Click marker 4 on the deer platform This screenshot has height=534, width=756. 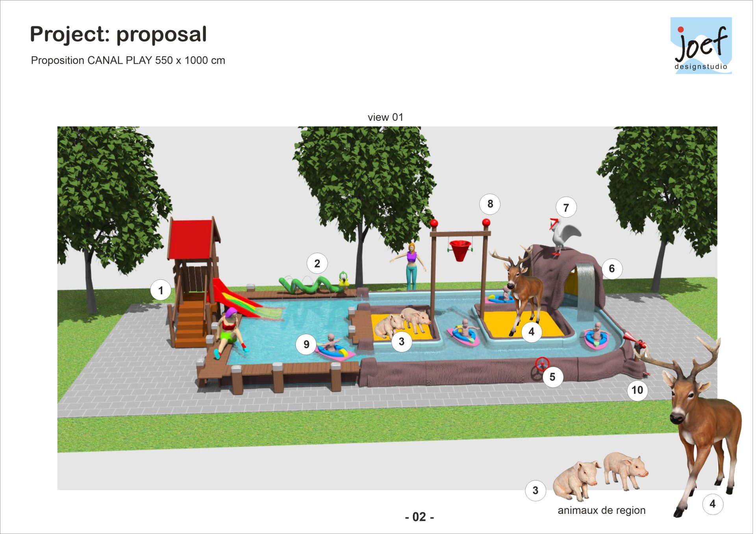tap(531, 332)
